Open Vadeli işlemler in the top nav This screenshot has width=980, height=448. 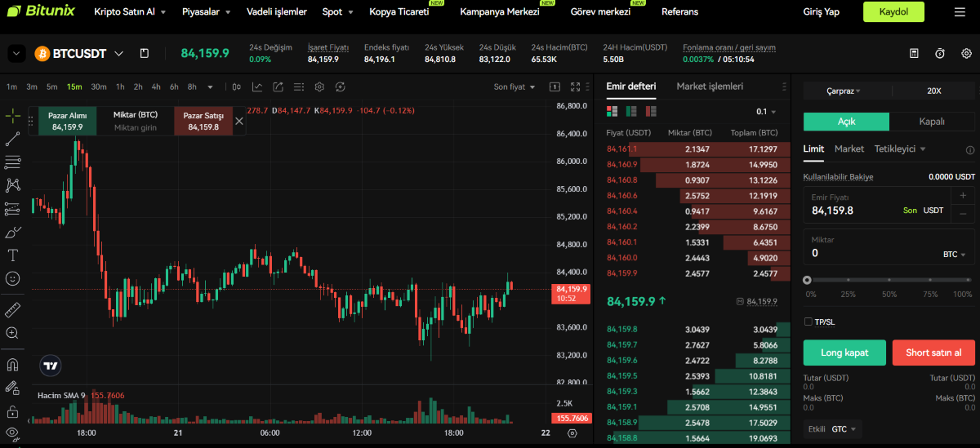(277, 12)
